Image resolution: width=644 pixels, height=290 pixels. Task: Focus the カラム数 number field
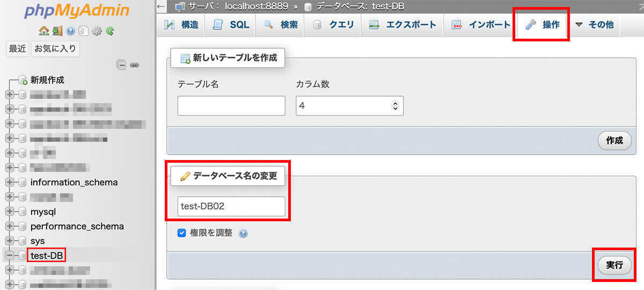pyautogui.click(x=349, y=106)
